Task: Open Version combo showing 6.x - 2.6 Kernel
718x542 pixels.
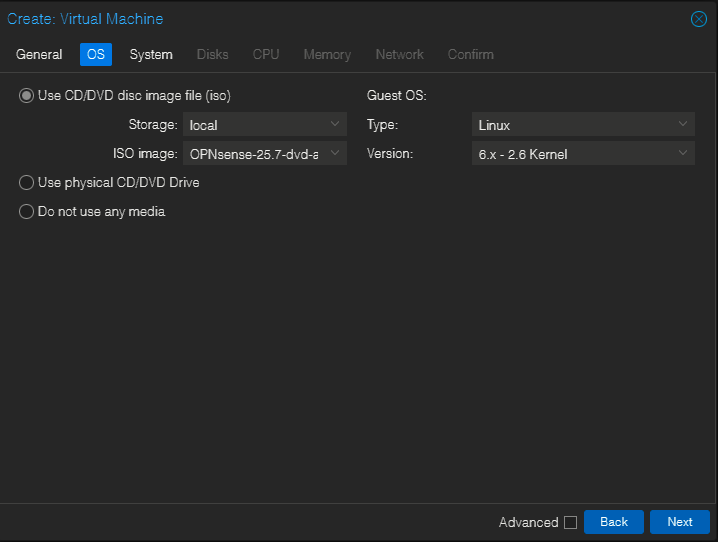Action: 583,153
